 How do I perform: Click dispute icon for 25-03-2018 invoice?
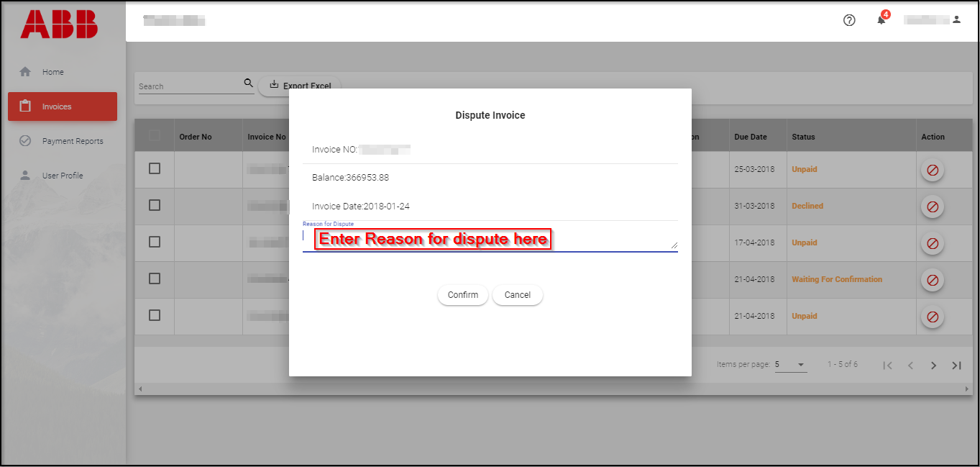933,171
